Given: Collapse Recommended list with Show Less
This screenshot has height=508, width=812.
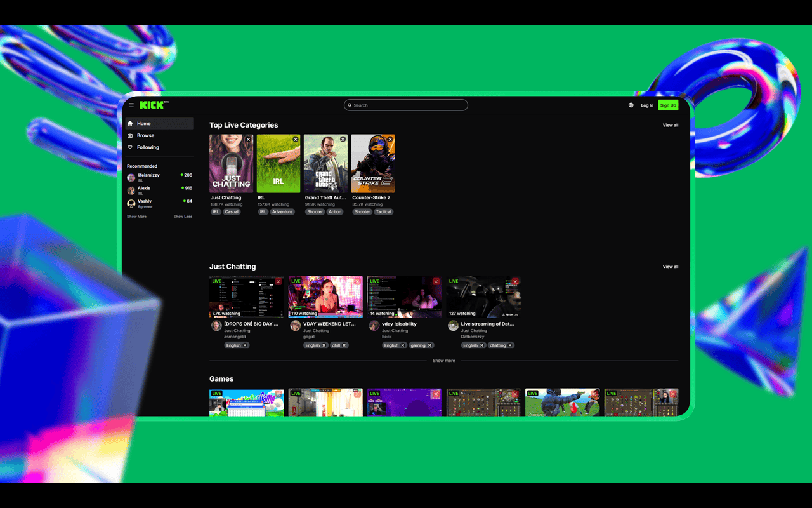Looking at the screenshot, I should pos(183,217).
